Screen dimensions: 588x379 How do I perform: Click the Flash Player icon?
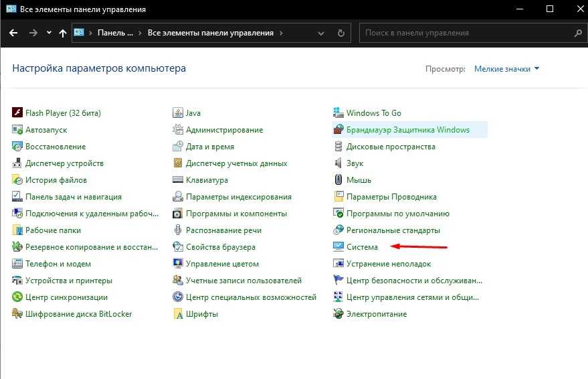(x=18, y=113)
